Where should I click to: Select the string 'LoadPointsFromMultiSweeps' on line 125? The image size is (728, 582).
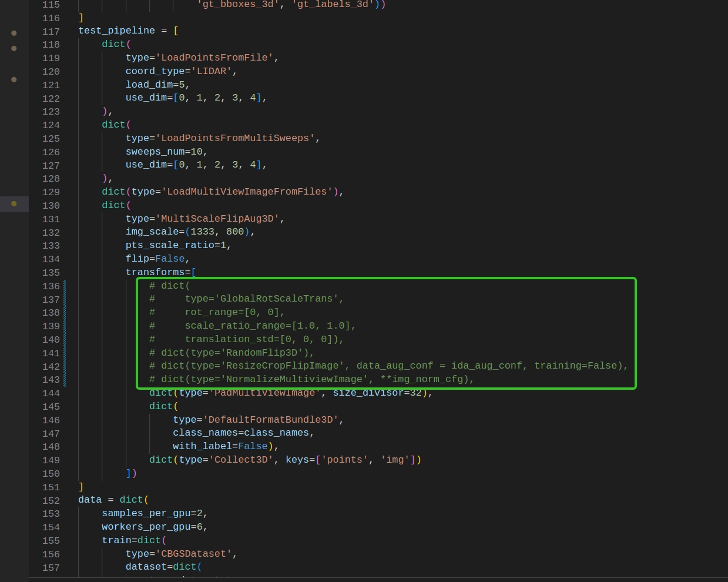(236, 138)
